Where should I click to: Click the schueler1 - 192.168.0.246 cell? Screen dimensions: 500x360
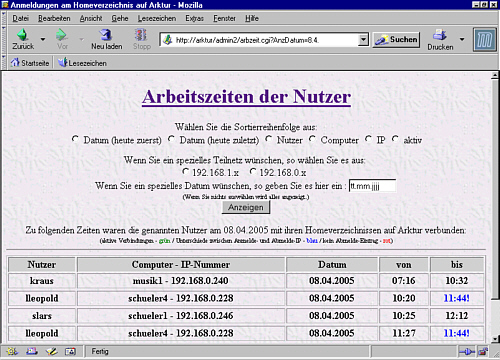[181, 316]
